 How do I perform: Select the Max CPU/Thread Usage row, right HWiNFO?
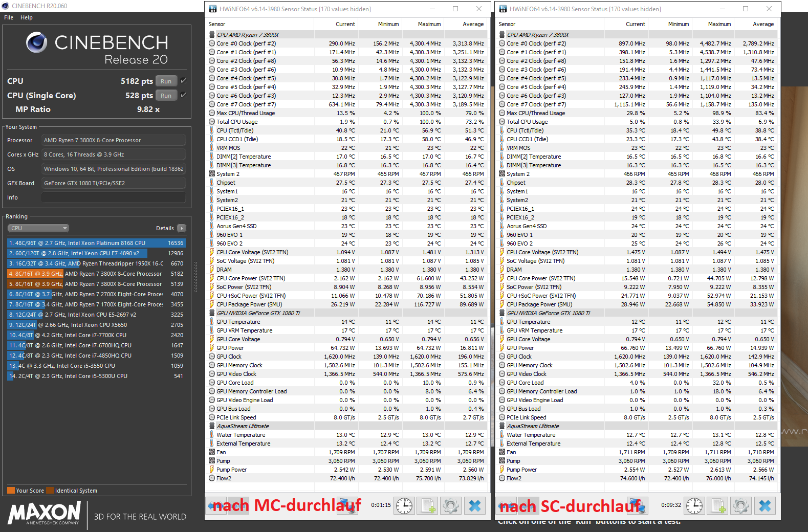(x=637, y=113)
